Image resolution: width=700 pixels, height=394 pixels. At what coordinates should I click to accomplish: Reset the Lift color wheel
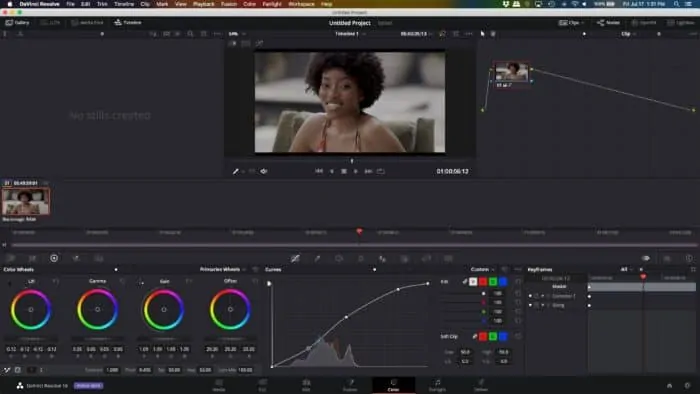pyautogui.click(x=56, y=281)
